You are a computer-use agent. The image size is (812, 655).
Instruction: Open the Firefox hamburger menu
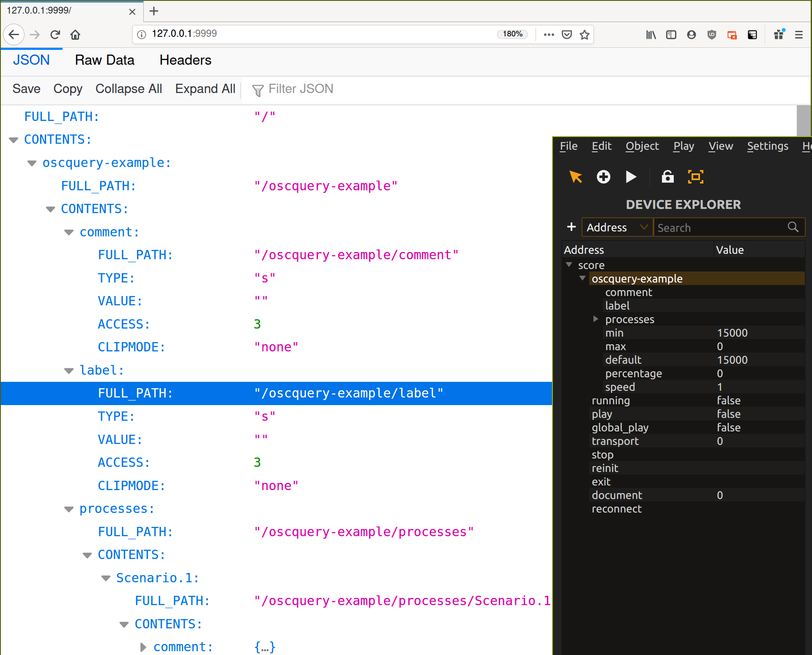798,35
